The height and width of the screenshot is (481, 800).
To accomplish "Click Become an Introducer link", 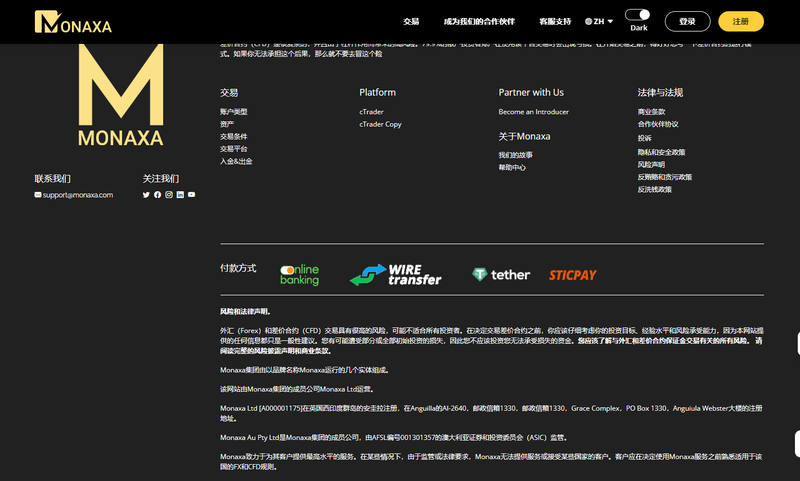I will tap(534, 112).
